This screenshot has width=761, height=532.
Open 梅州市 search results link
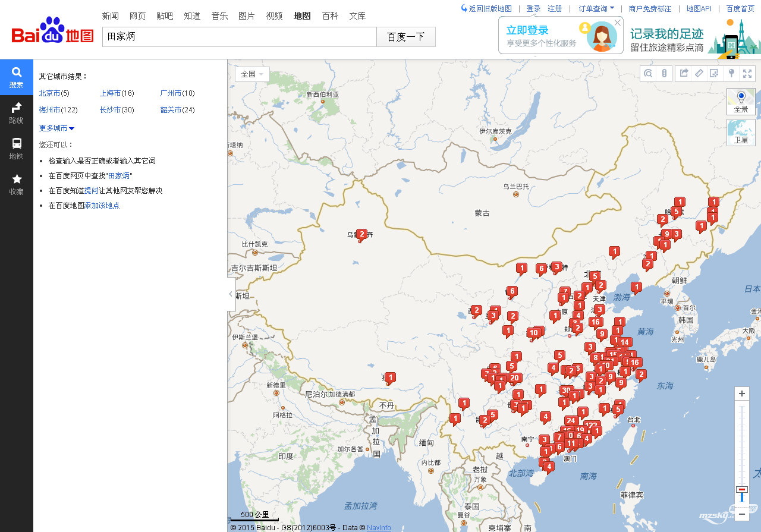pos(49,110)
